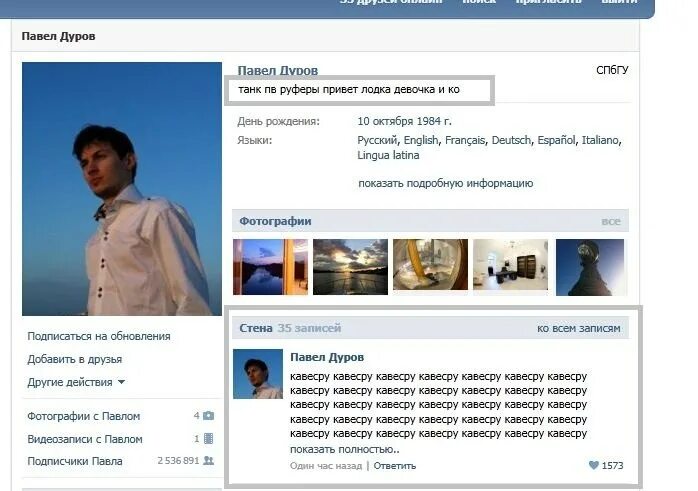Click film icon next to Видеозаписи с Павлом
Viewport: 698px width, 491px height.
[208, 438]
